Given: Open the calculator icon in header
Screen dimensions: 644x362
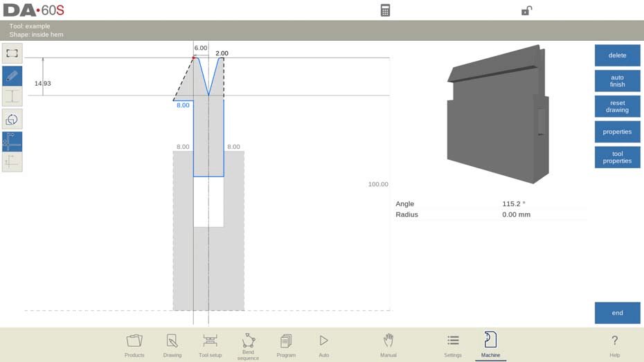Looking at the screenshot, I should point(385,10).
